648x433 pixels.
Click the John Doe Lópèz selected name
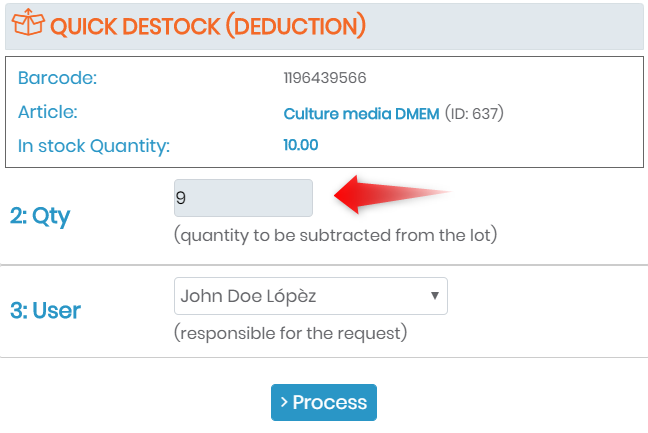[x=248, y=296]
